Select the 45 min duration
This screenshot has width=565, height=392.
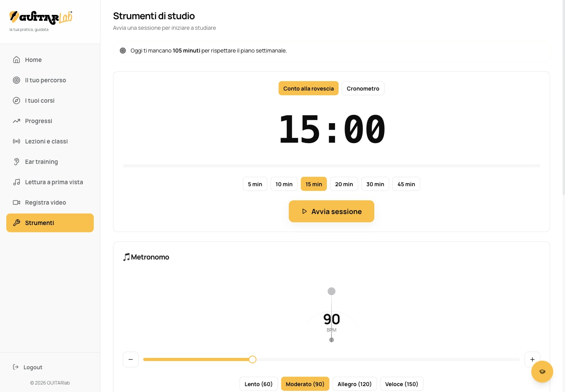[406, 184]
